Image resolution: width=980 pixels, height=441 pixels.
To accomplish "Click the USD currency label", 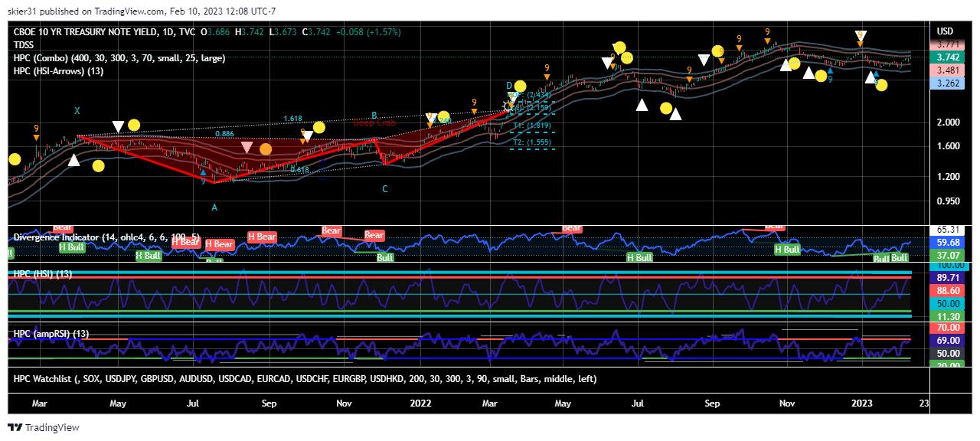I will [945, 31].
